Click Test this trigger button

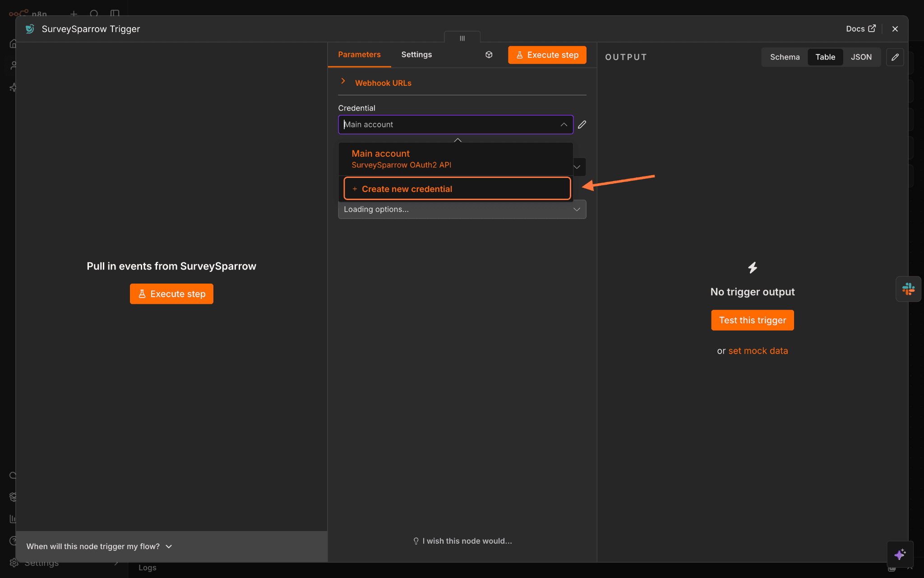(x=753, y=320)
